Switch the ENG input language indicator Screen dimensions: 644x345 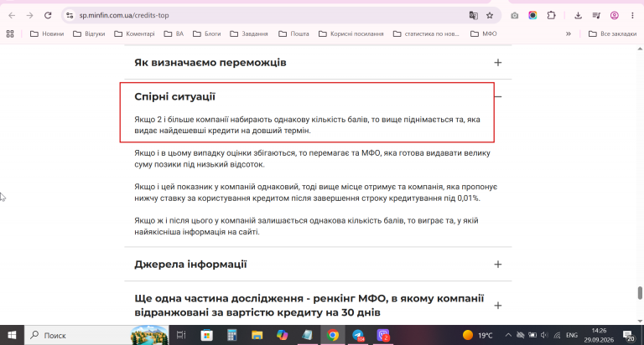572,335
